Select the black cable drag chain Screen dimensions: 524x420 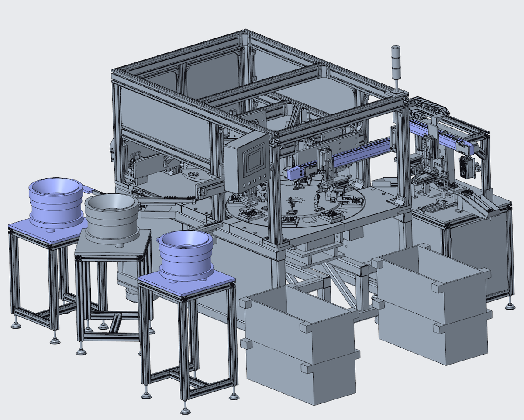tap(429, 107)
